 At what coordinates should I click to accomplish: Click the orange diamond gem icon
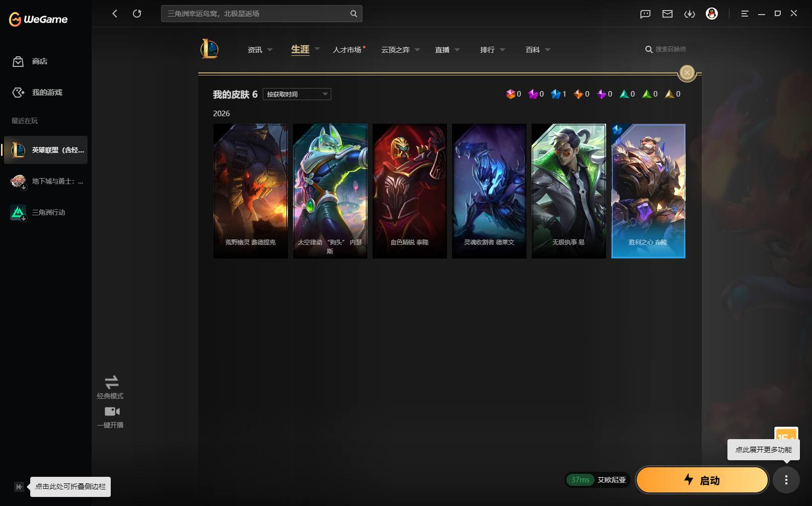[578, 94]
